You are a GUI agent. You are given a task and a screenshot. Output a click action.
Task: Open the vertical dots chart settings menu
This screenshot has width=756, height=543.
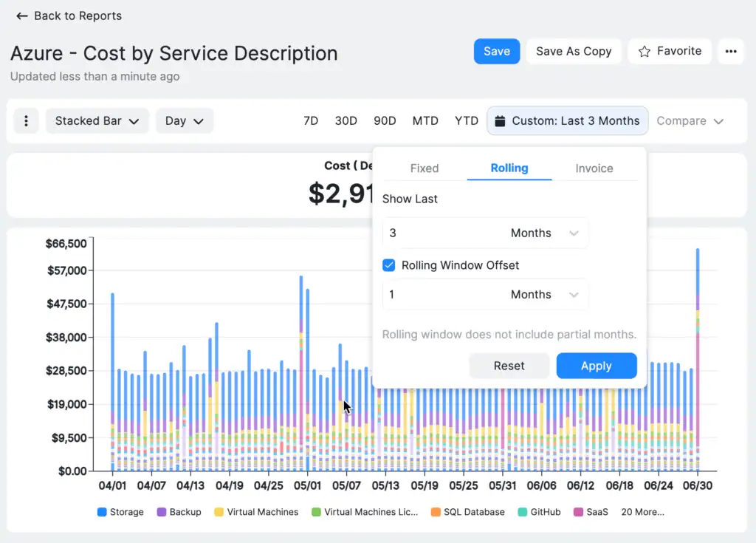(x=26, y=120)
